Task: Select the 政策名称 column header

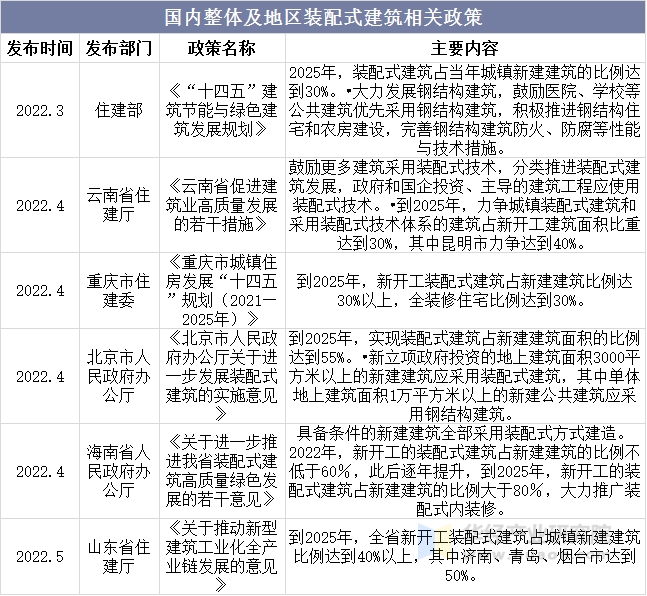Action: pos(222,48)
